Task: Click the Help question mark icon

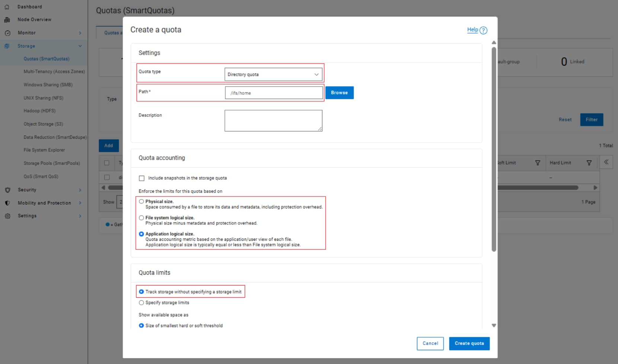Action: click(x=483, y=31)
